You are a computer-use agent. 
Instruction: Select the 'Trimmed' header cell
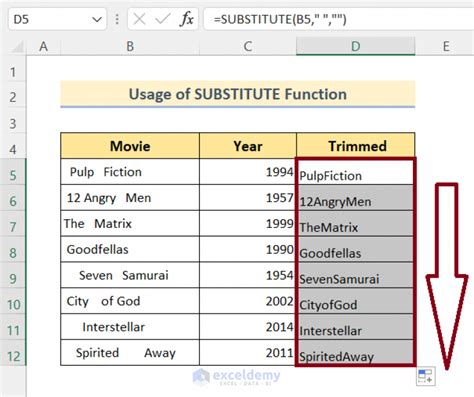tap(356, 146)
